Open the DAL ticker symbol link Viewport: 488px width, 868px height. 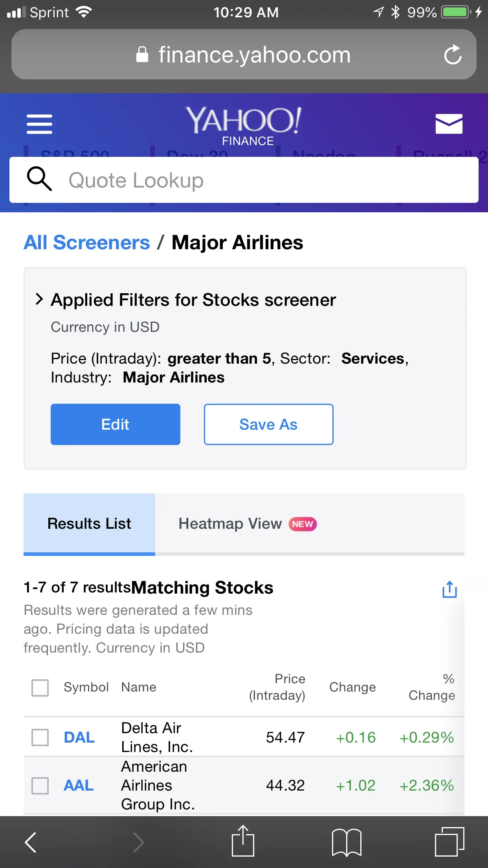click(79, 737)
